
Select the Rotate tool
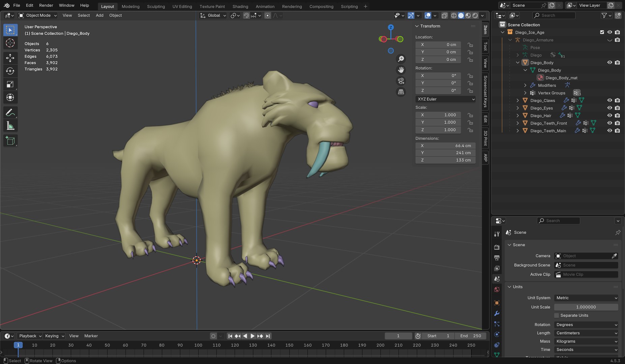(x=10, y=71)
